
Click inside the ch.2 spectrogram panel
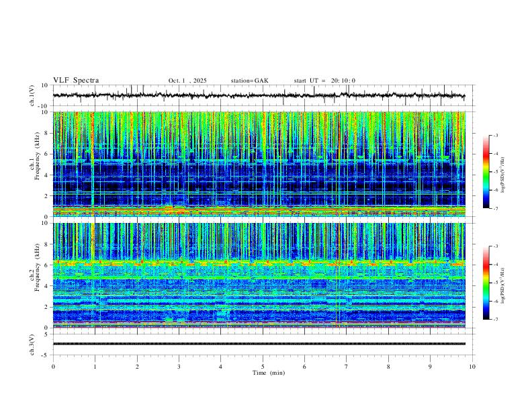[x=259, y=275]
